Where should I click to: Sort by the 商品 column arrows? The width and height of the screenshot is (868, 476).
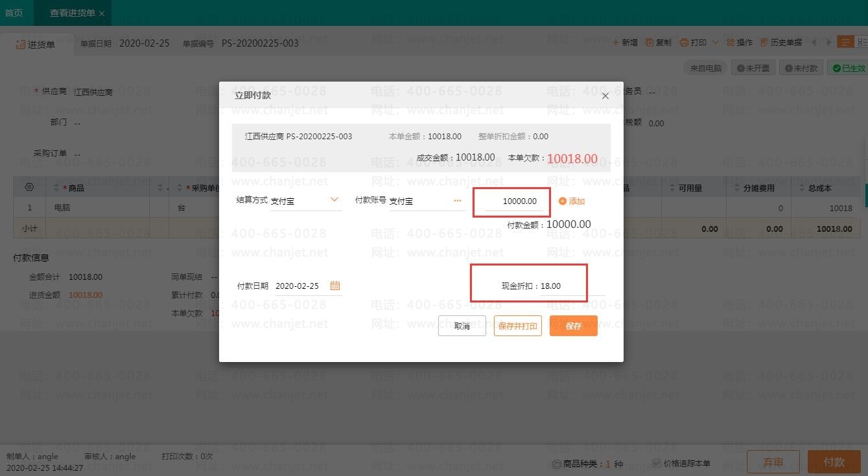pos(56,188)
